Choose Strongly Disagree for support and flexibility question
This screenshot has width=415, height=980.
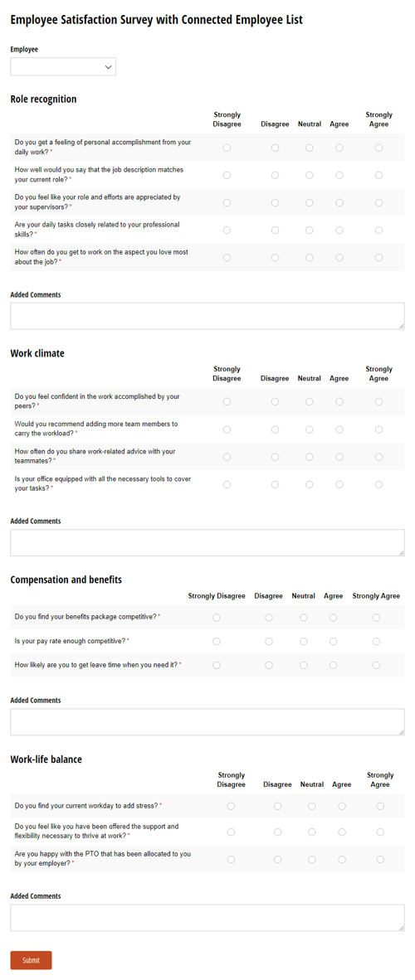pos(231,832)
